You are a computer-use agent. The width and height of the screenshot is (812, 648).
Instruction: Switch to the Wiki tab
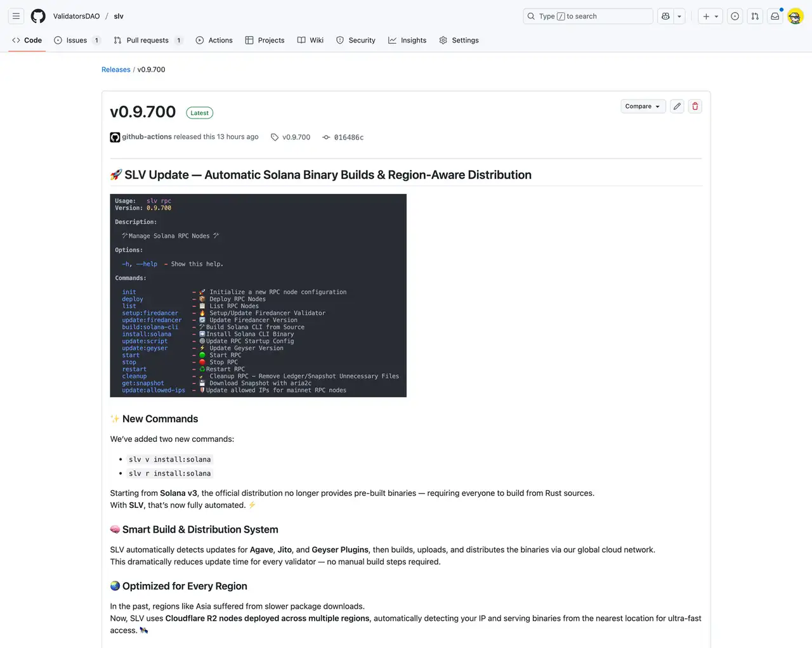[x=310, y=40]
